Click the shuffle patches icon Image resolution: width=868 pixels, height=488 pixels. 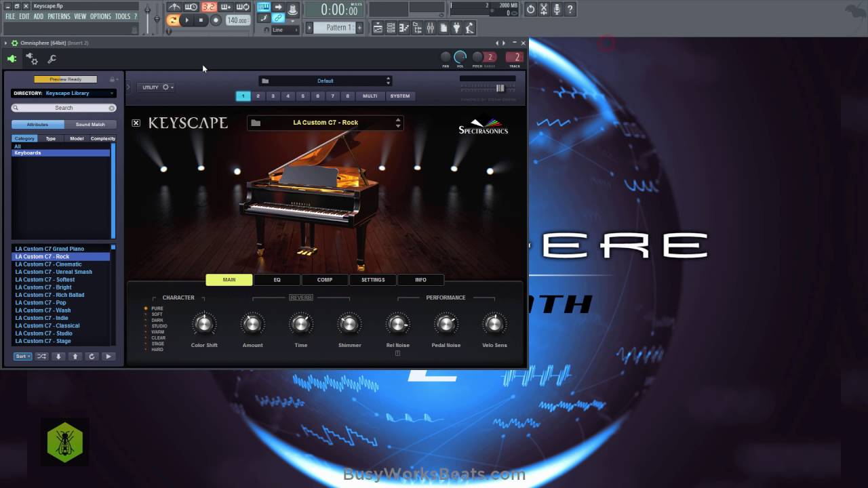41,357
